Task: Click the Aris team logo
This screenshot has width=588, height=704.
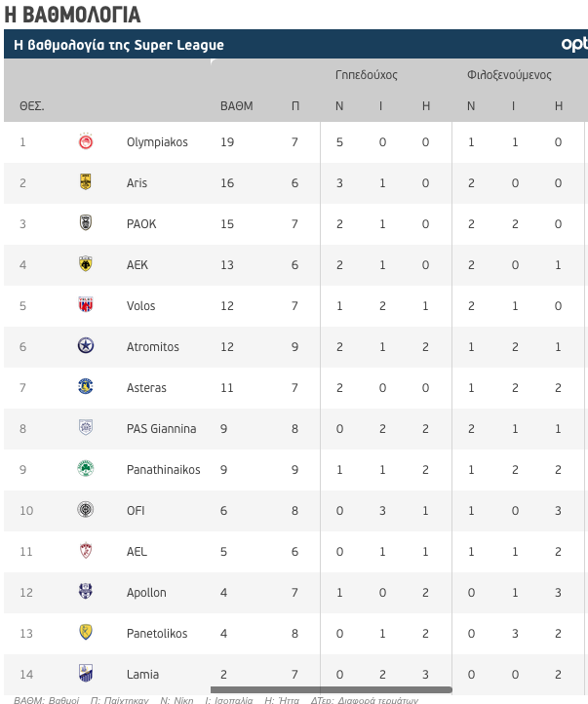Action: point(85,181)
